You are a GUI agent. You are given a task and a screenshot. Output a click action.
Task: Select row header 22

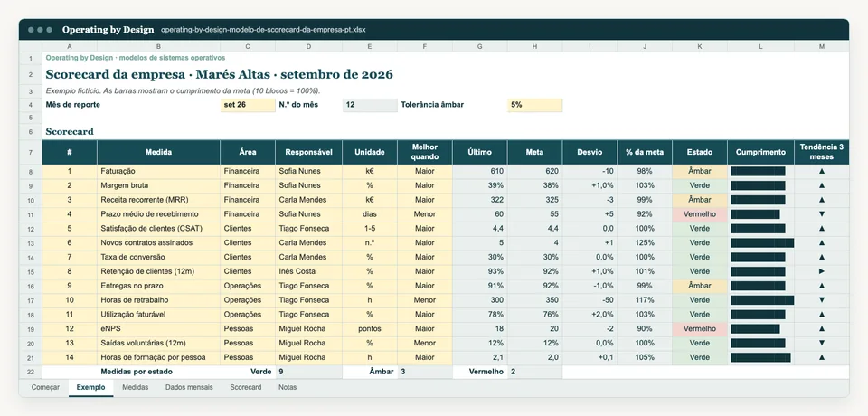coord(31,372)
